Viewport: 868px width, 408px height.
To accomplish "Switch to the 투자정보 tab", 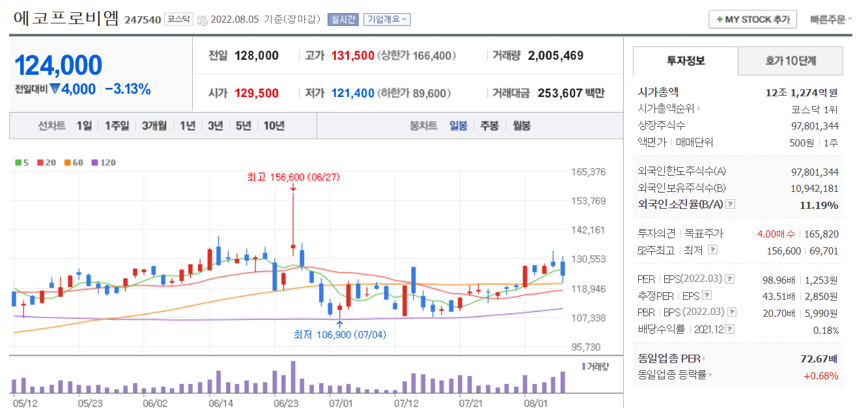I will click(x=686, y=61).
